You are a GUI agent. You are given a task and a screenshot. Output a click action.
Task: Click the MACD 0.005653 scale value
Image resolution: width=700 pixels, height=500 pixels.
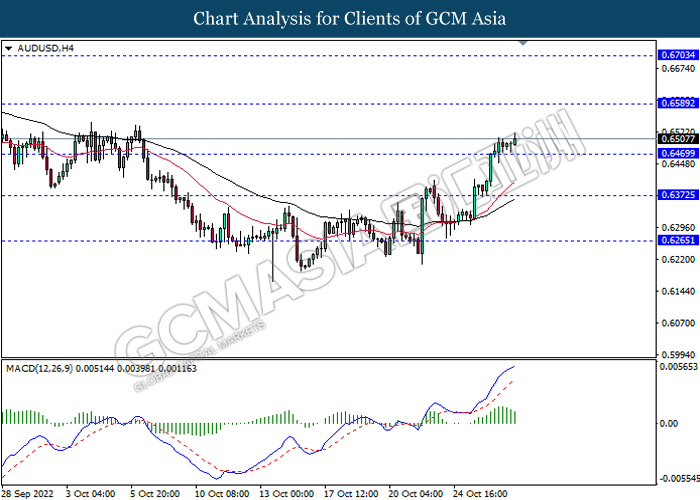tap(679, 367)
